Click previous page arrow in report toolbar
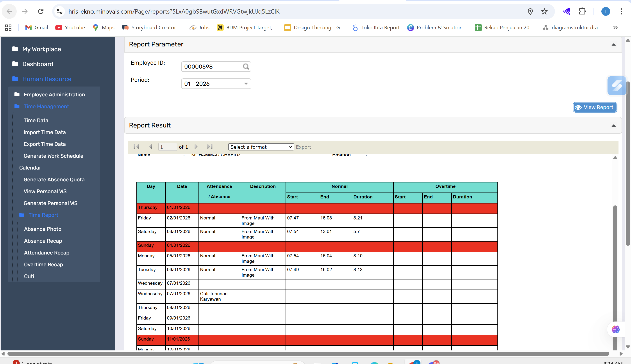 pos(150,147)
